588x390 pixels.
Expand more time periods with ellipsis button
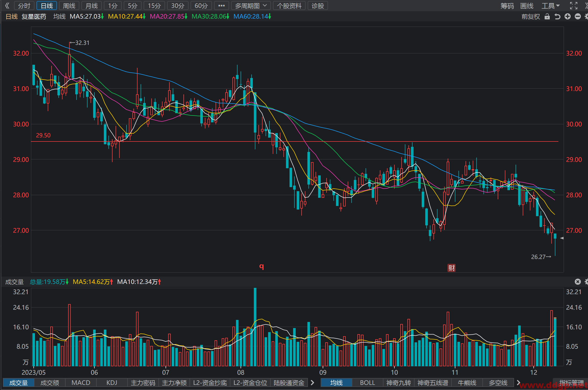221,6
